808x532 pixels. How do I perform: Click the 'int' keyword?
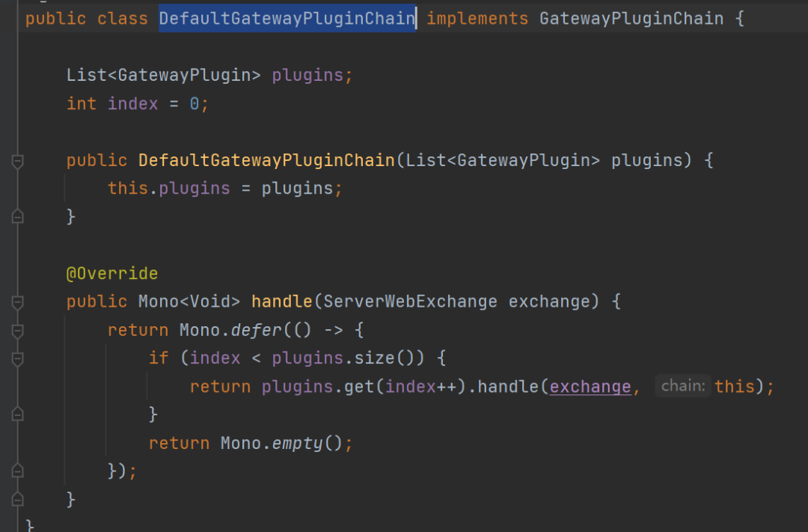[82, 103]
